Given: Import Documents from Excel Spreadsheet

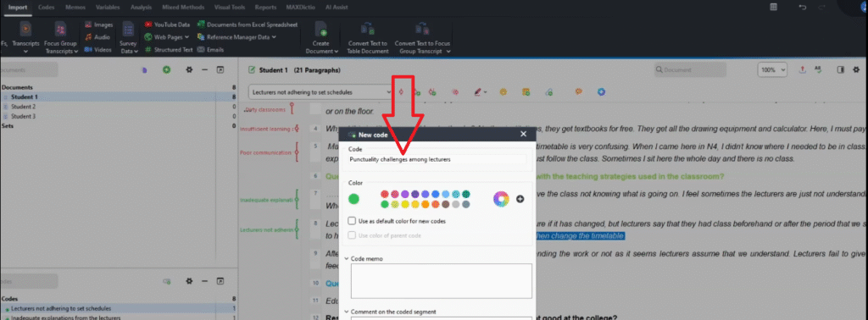Looking at the screenshot, I should (x=248, y=25).
